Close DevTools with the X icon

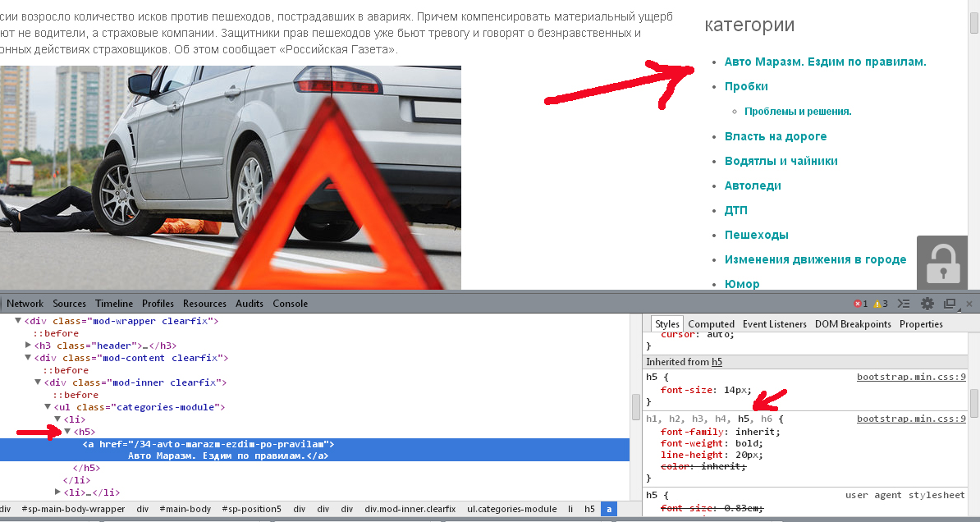click(x=969, y=304)
